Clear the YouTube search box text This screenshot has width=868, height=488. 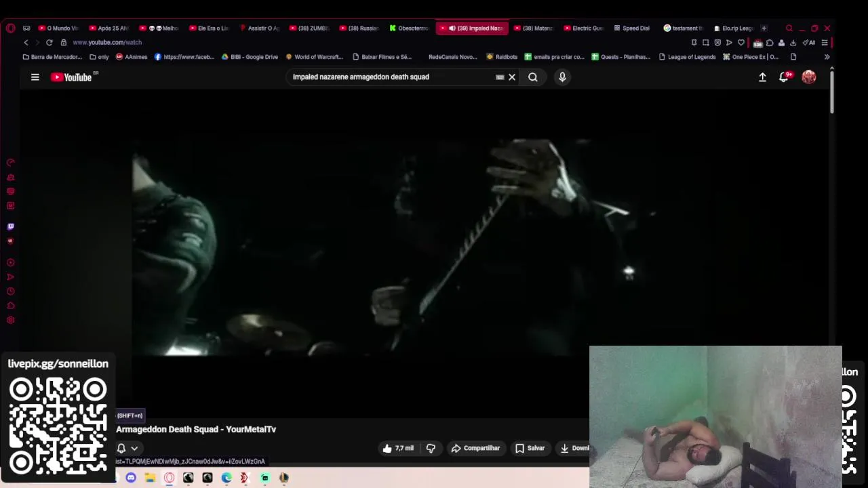pyautogui.click(x=512, y=77)
